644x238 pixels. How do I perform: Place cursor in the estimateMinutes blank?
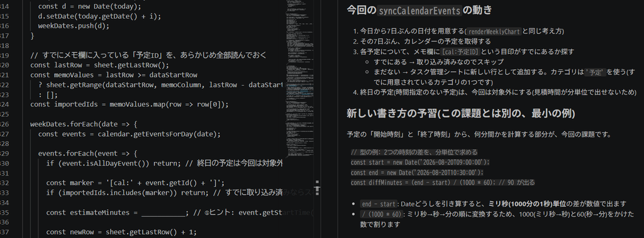point(164,213)
